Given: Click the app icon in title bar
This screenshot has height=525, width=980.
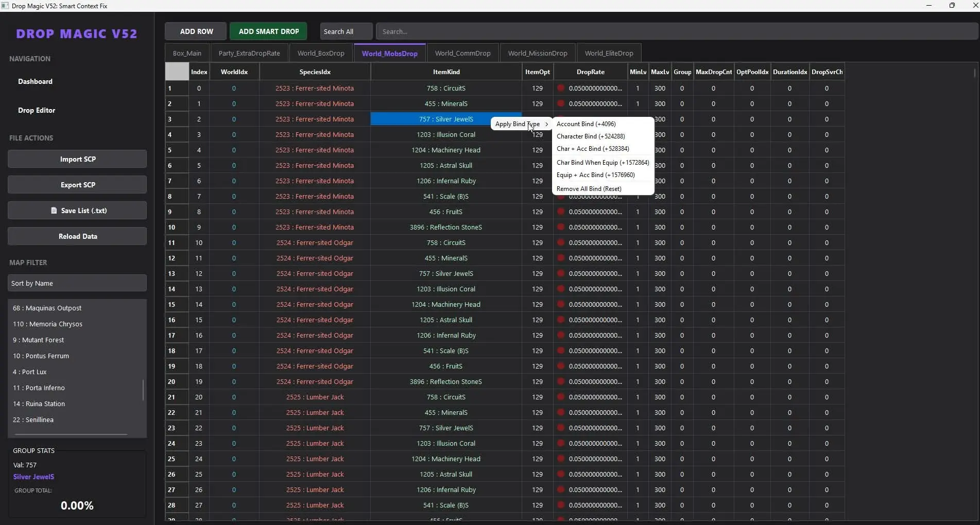Looking at the screenshot, I should (5, 6).
